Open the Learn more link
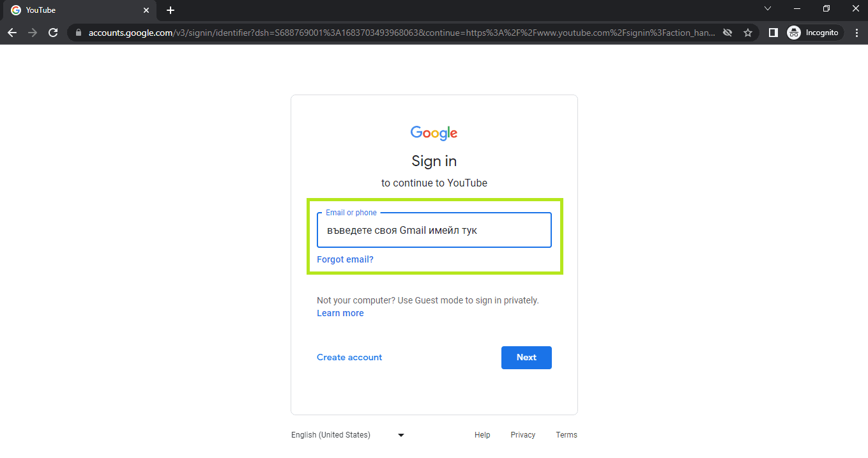 (x=340, y=313)
